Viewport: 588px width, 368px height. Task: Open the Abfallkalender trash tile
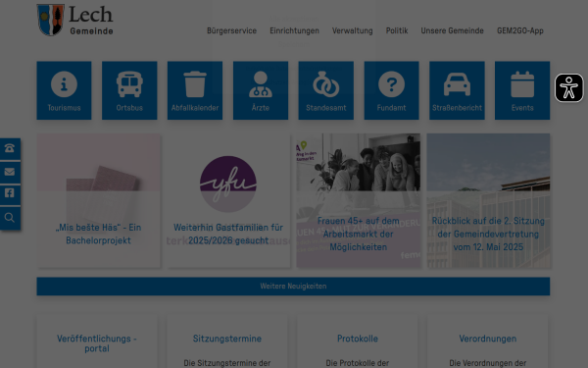pos(195,90)
